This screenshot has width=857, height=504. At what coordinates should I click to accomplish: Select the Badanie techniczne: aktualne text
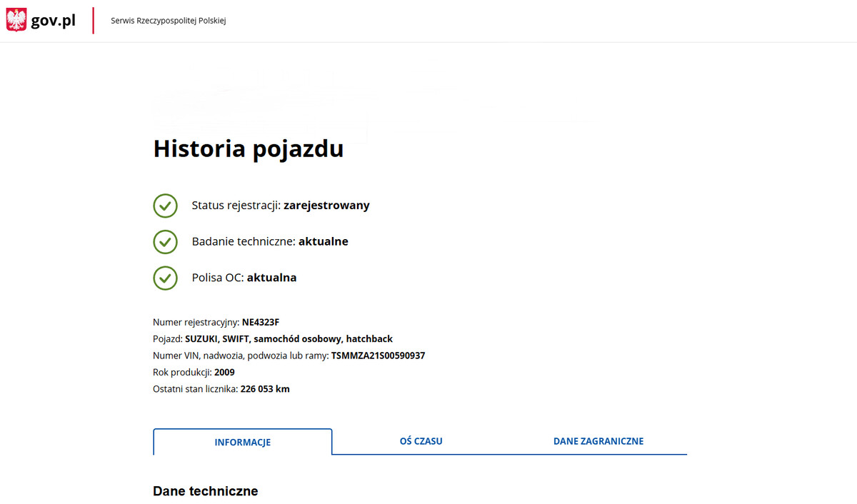(x=269, y=242)
